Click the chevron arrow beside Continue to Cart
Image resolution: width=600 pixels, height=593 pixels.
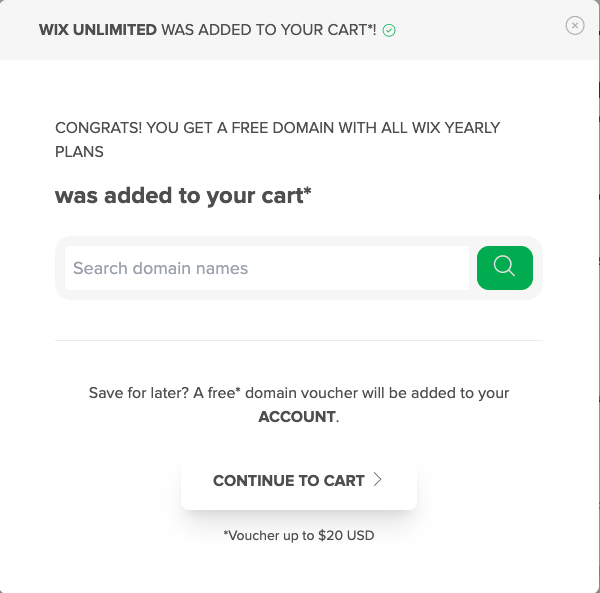click(377, 479)
